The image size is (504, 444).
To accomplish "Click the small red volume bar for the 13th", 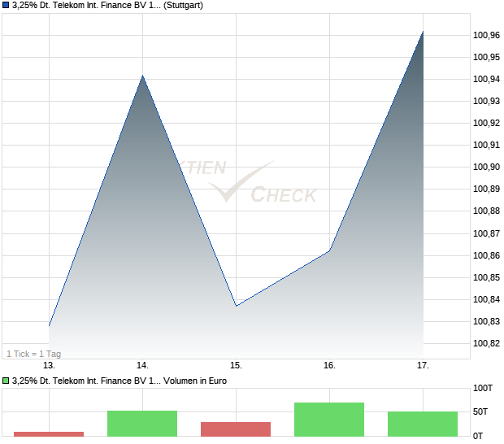I will 49,434.
